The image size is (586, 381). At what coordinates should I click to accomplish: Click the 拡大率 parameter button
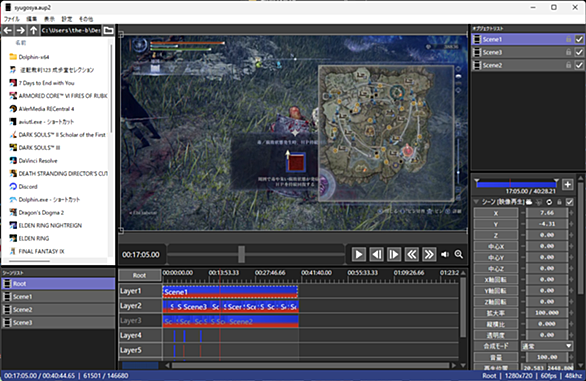tap(496, 313)
